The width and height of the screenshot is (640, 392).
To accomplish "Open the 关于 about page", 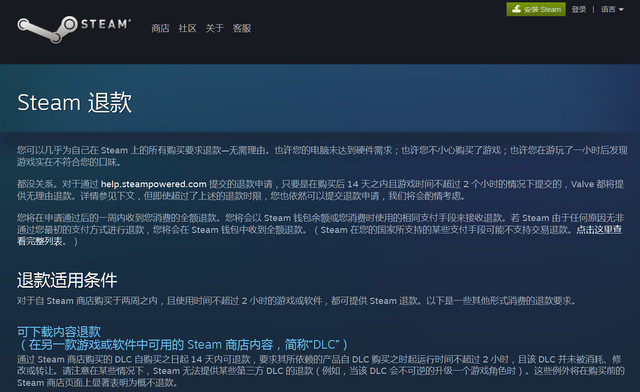I will [214, 28].
